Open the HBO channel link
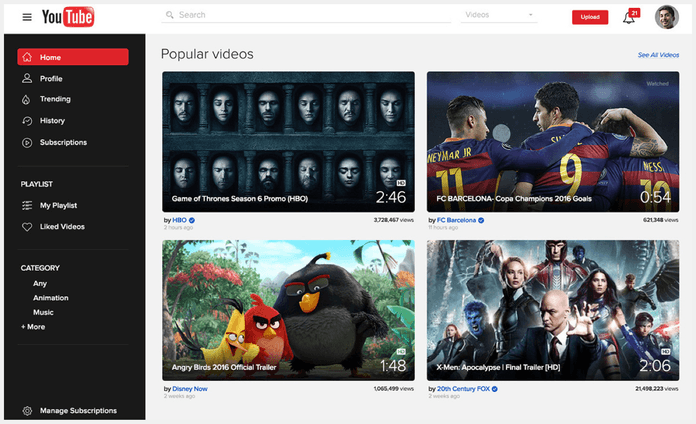 coord(179,220)
